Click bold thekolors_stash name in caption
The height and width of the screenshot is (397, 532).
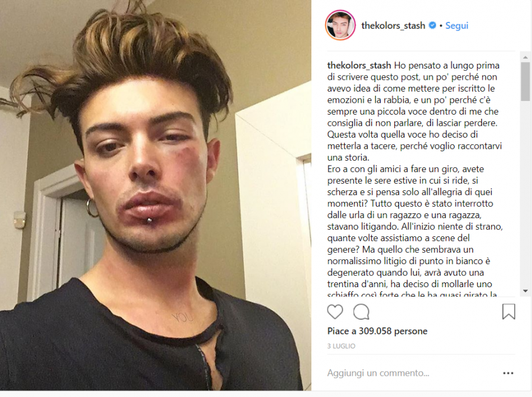pos(359,65)
